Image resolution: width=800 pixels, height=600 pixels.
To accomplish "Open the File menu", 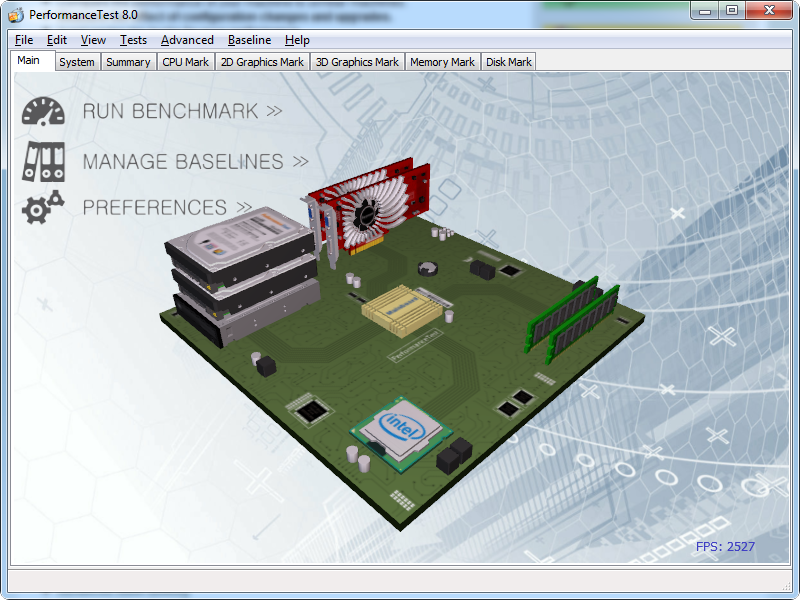I will pyautogui.click(x=24, y=40).
